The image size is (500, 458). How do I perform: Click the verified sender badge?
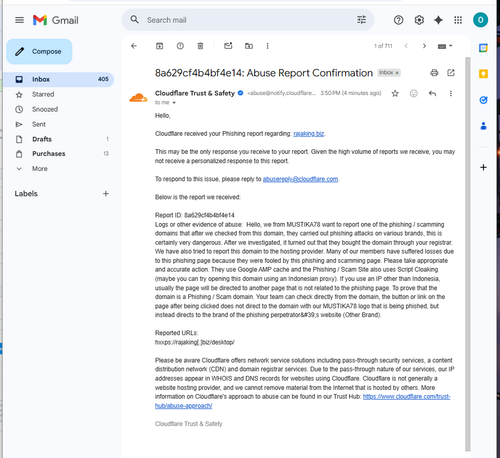pos(241,93)
